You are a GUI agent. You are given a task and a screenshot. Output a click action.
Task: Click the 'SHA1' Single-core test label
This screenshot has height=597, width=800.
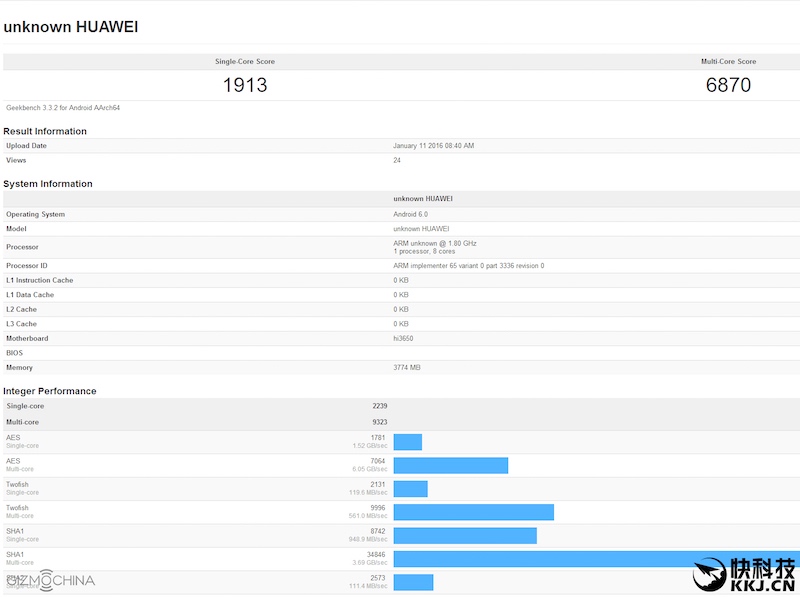click(15, 532)
